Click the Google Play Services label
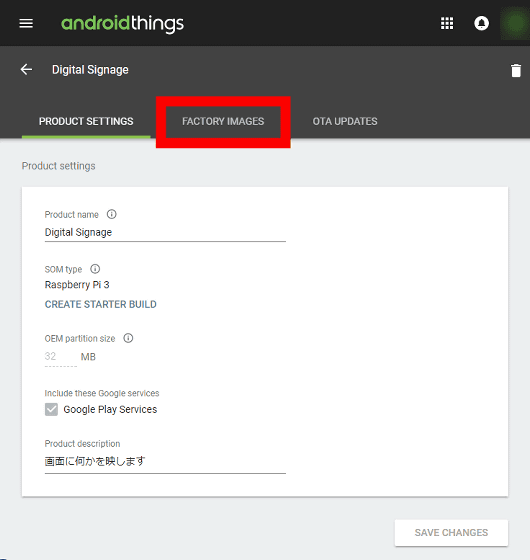 110,409
